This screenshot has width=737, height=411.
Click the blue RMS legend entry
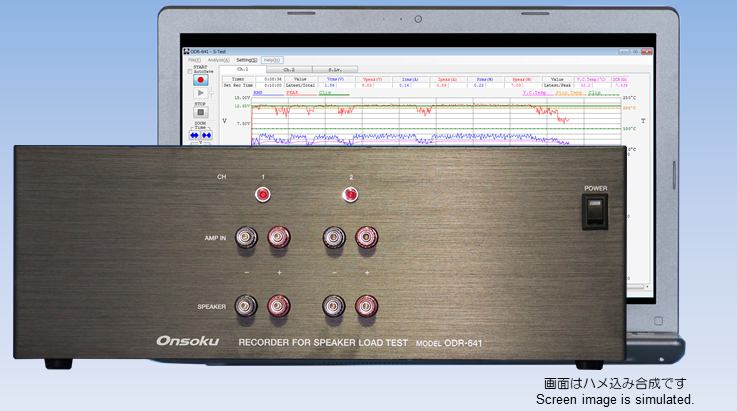pos(268,93)
